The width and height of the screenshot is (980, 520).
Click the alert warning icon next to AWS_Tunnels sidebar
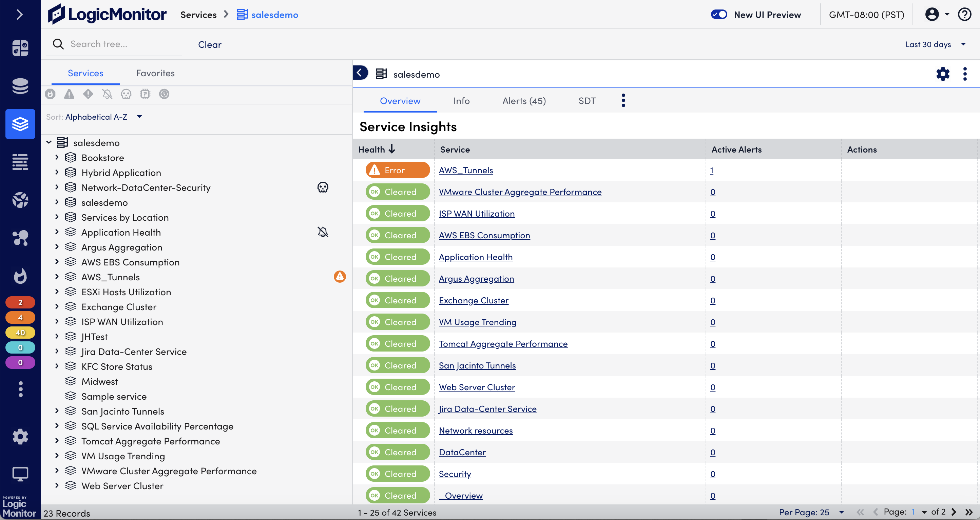[340, 277]
